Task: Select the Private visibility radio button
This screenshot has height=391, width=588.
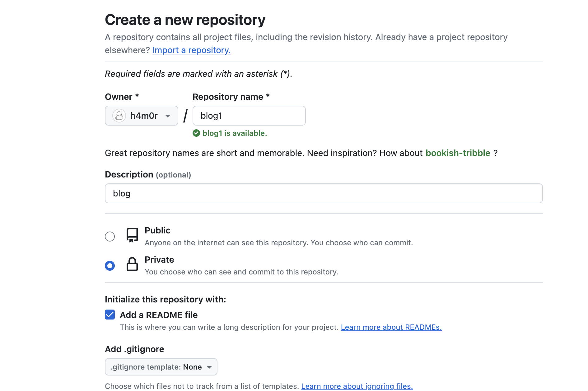Action: 110,266
